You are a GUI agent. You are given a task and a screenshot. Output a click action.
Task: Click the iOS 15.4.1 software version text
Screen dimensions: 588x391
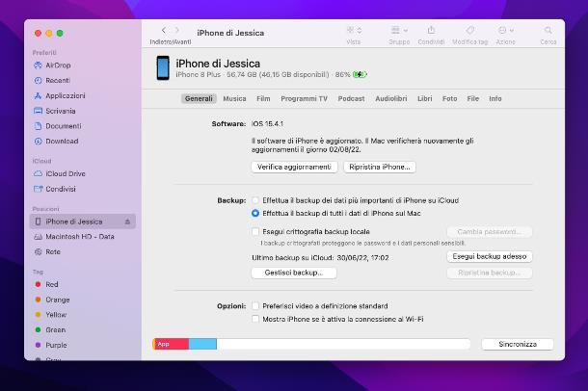pos(267,123)
